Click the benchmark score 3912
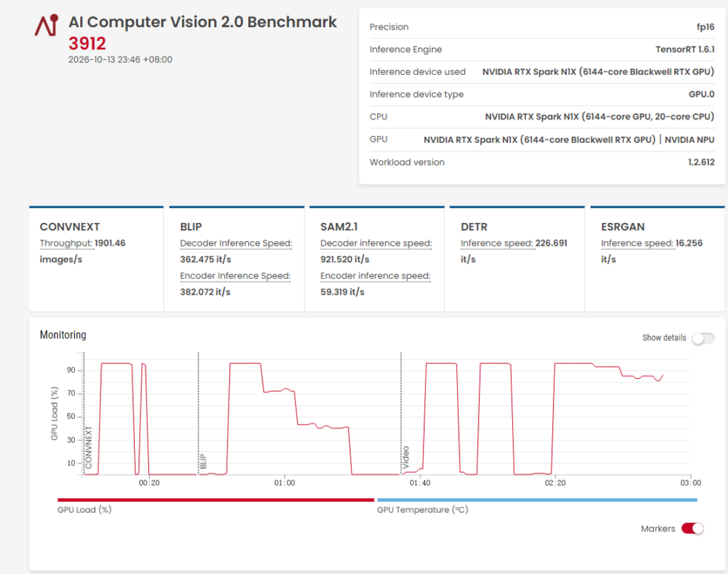 click(x=87, y=44)
